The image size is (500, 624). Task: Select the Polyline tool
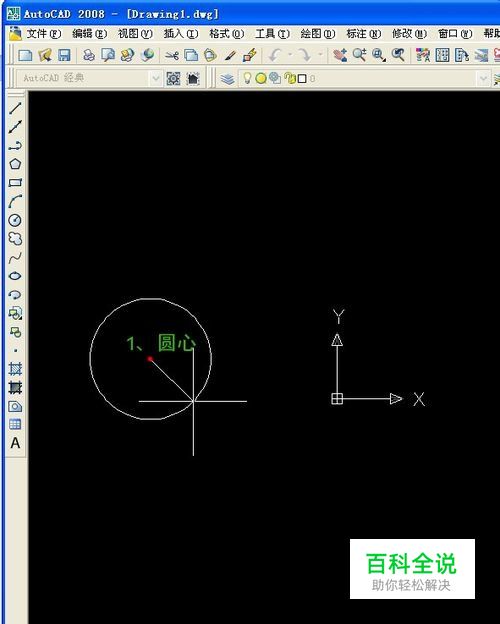(15, 146)
